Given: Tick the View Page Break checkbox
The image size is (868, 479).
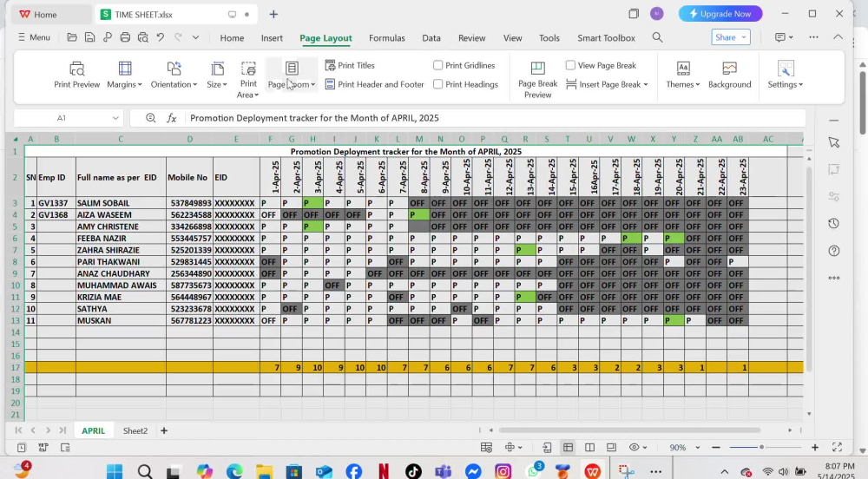Looking at the screenshot, I should click(x=570, y=65).
